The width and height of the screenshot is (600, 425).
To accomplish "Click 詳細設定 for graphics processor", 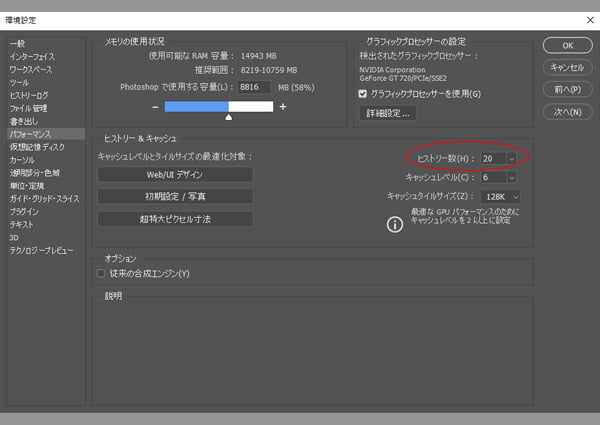I will tap(386, 114).
